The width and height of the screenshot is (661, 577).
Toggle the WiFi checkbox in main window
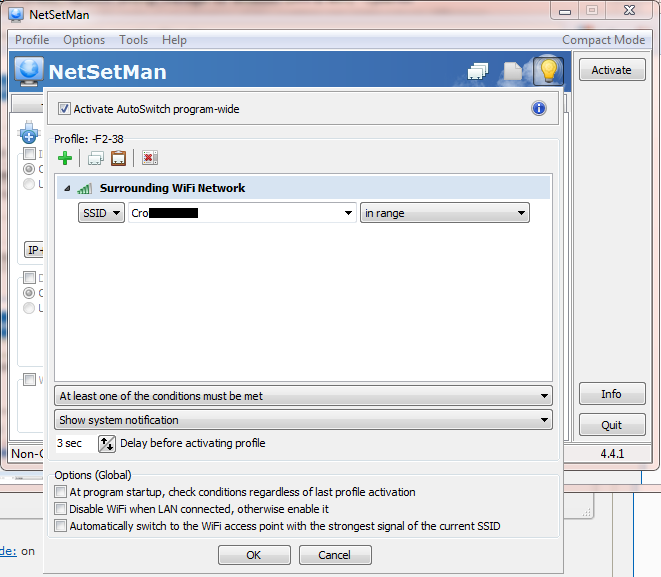click(x=30, y=379)
